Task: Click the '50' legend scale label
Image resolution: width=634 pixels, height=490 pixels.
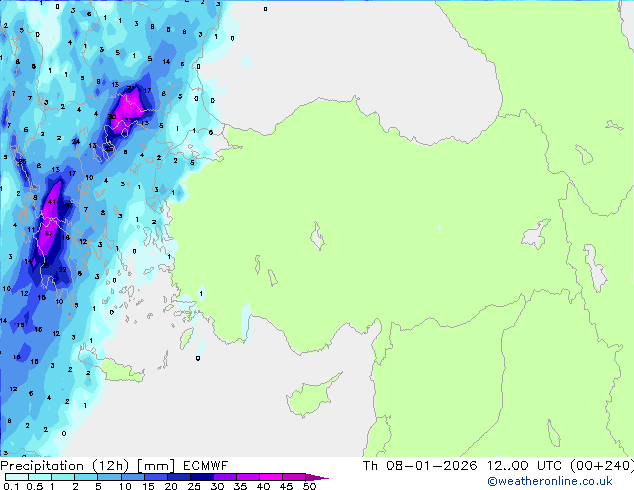Action: (x=310, y=486)
